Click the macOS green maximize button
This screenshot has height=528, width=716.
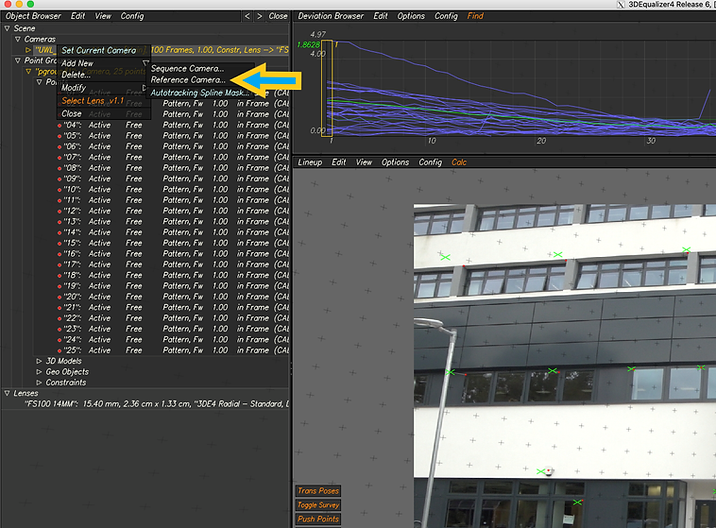[30, 4]
